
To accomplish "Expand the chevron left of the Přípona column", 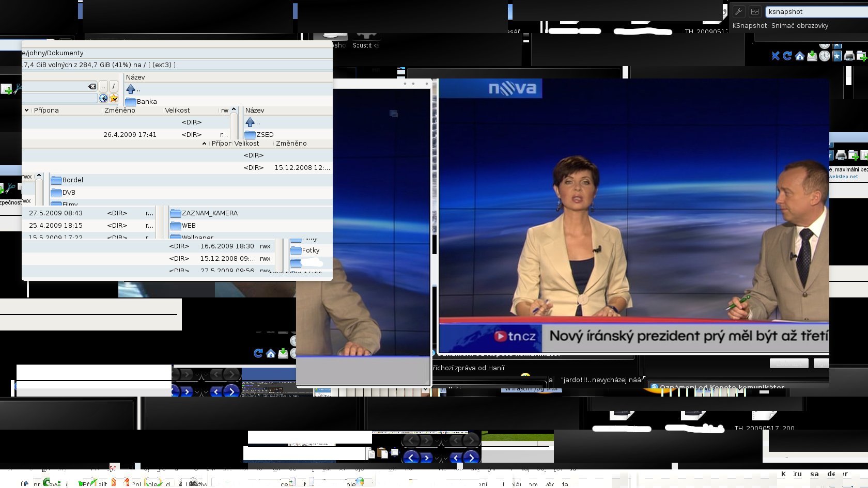I will point(26,110).
